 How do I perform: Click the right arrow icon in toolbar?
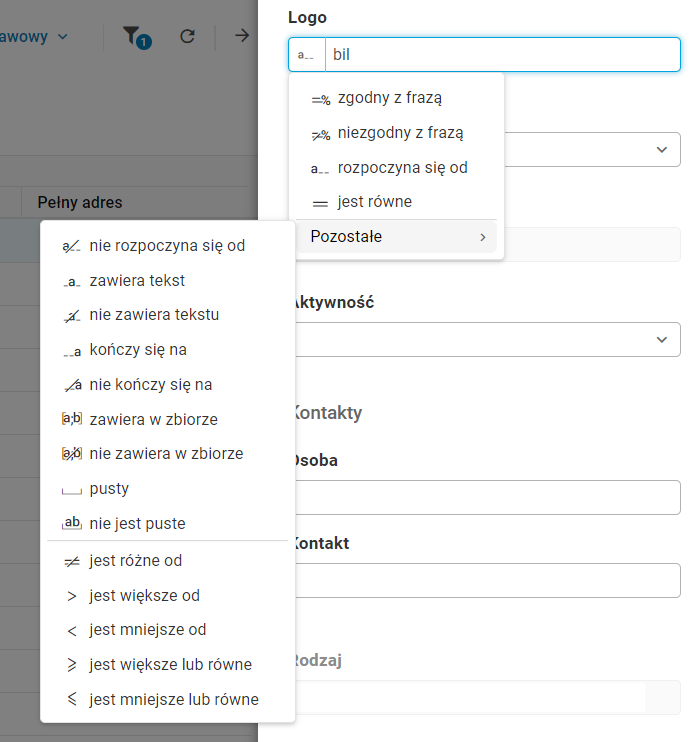pos(242,36)
